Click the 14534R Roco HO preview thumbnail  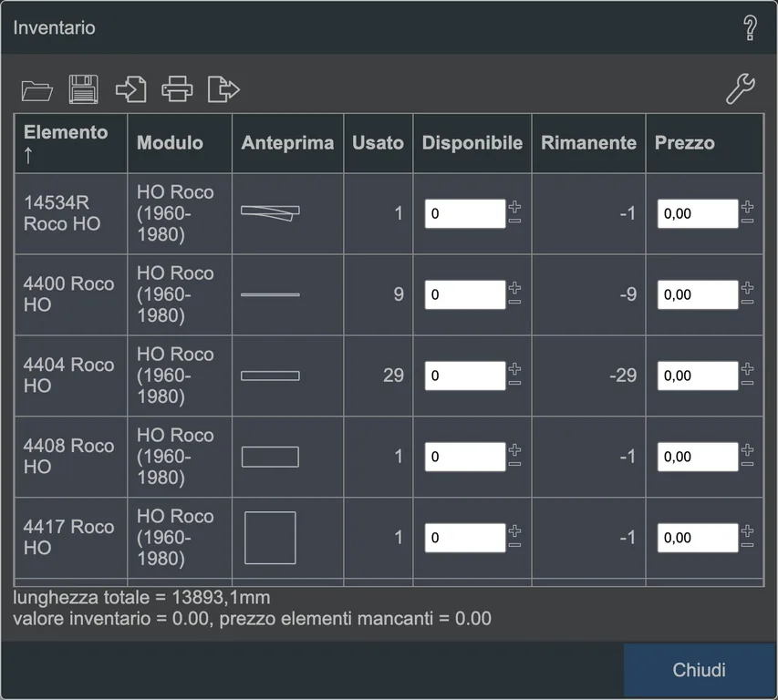point(270,212)
